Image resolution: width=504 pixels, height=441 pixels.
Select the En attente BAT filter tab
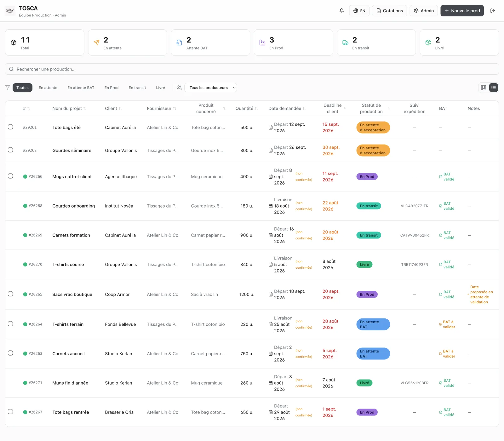(x=81, y=88)
